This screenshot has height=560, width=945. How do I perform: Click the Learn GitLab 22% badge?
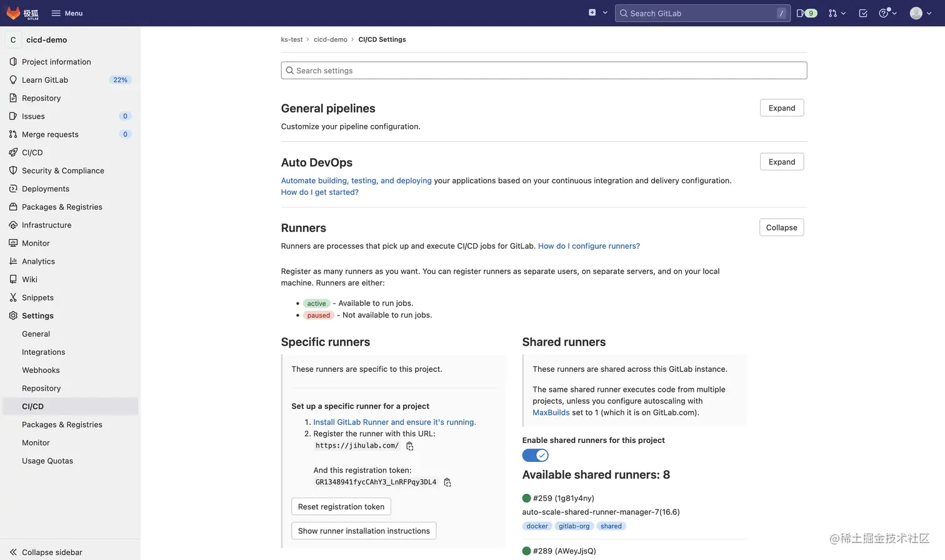120,80
